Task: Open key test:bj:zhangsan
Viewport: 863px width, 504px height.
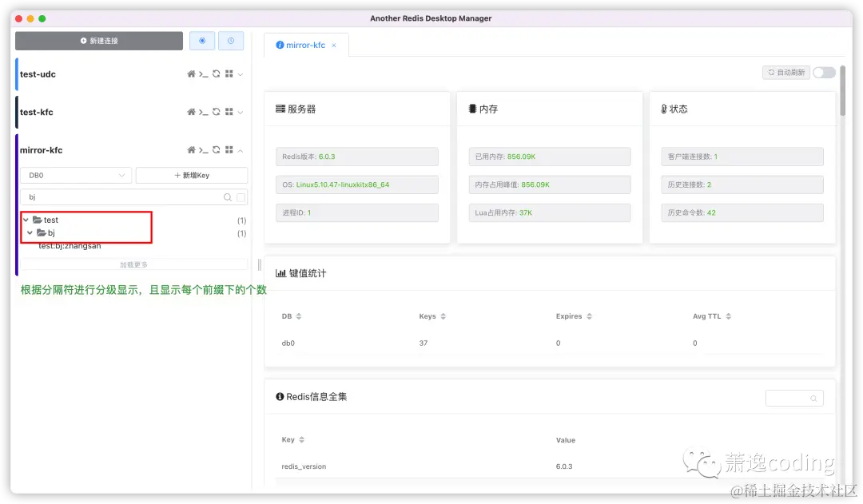Action: coord(70,246)
